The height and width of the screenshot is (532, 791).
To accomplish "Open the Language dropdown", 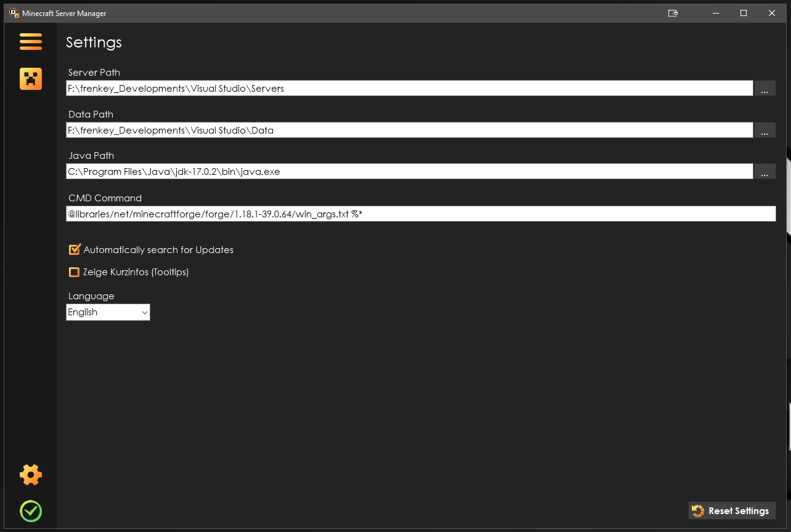I will [x=108, y=312].
